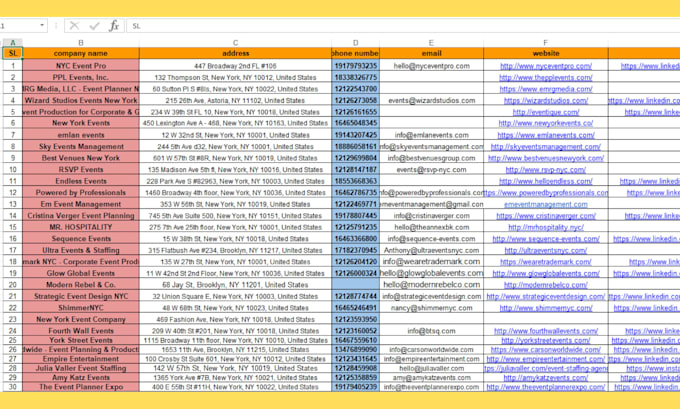Open link http://skyeventsmanagement.com/
This screenshot has width=680, height=409.
coord(546,147)
